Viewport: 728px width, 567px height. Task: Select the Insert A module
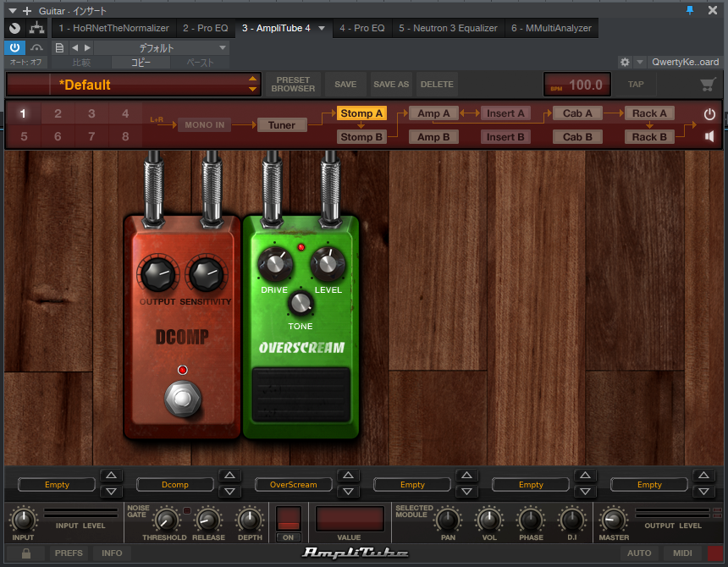pyautogui.click(x=505, y=113)
